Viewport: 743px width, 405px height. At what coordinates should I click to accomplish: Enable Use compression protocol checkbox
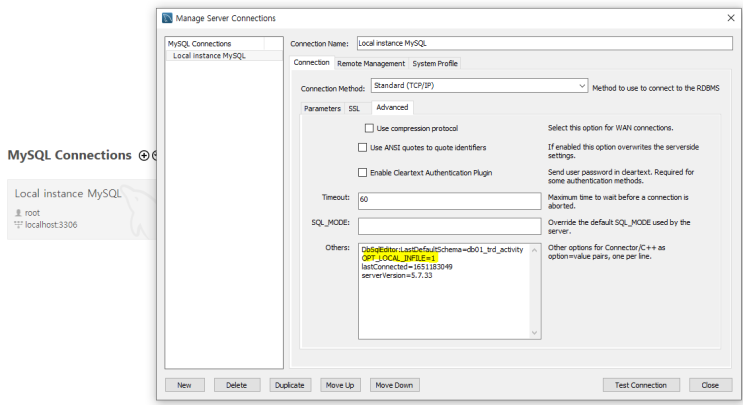pos(369,128)
